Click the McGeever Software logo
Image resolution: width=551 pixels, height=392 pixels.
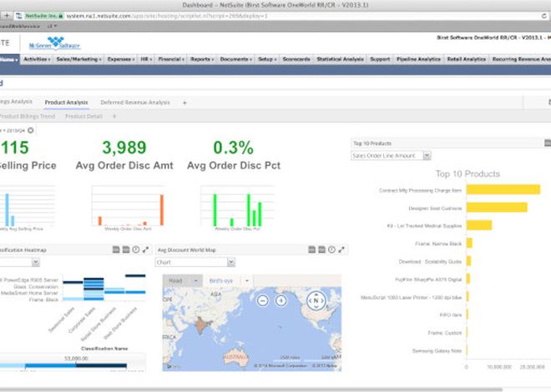(x=54, y=43)
